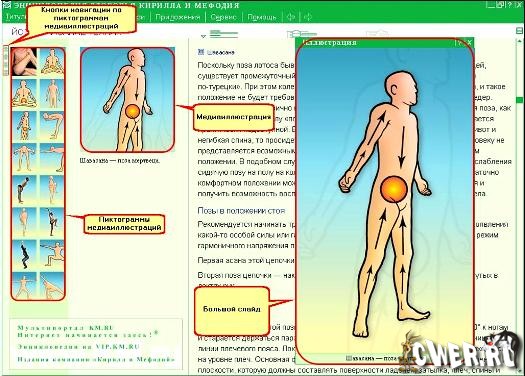This screenshot has height=376, width=525.
Task: Select the text-lines view icon in toolbar
Action: [x=223, y=33]
